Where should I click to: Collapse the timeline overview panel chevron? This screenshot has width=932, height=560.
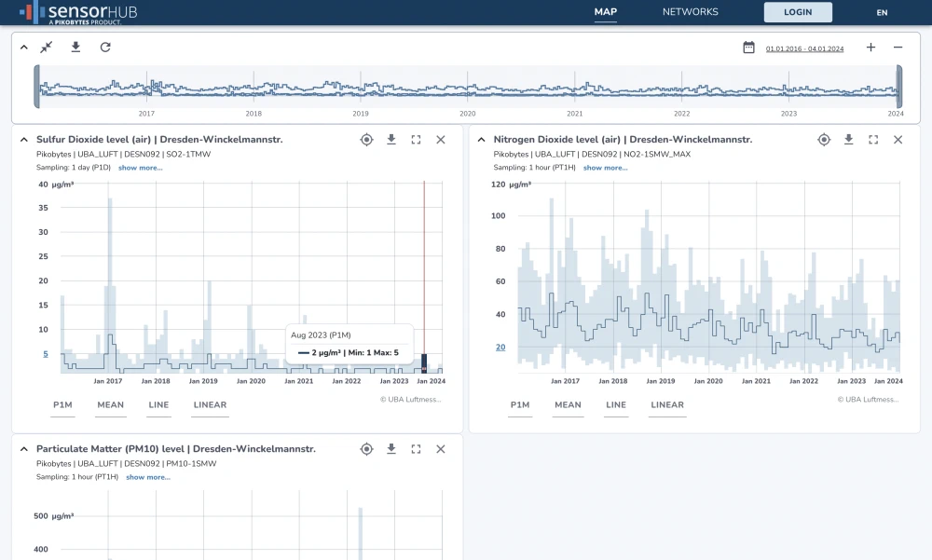(24, 47)
